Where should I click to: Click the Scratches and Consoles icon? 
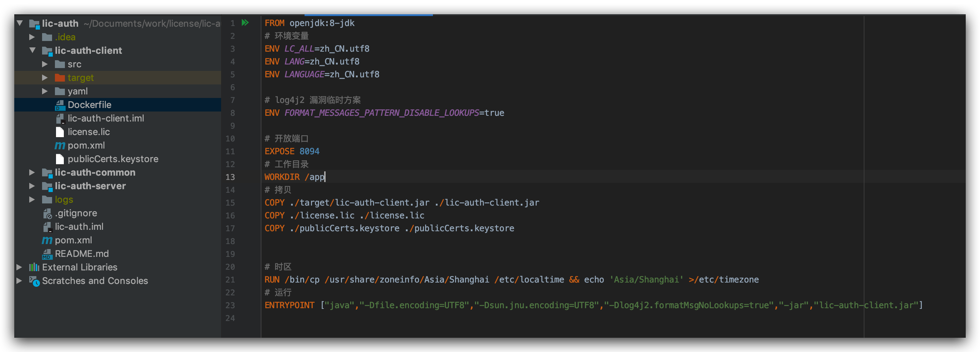tap(34, 281)
